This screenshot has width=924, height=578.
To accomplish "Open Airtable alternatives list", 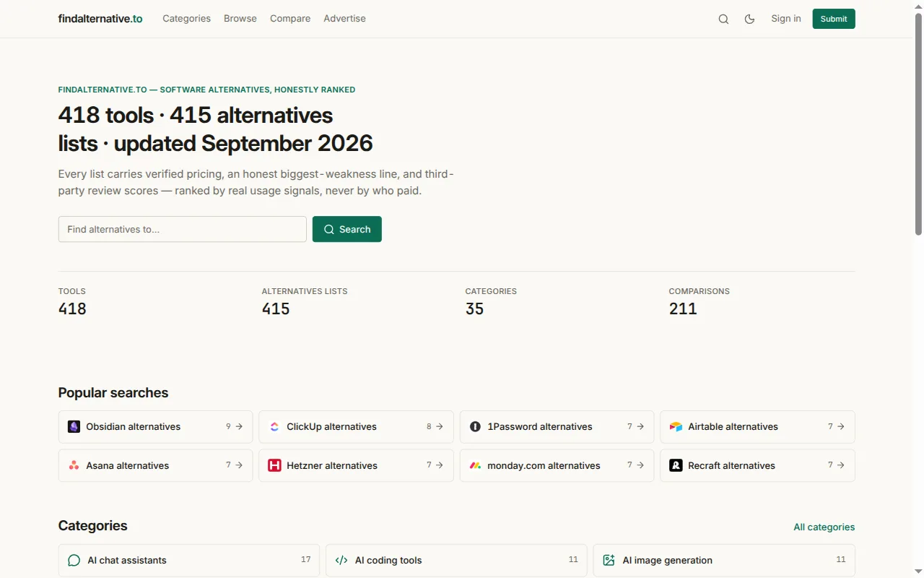I will click(758, 426).
